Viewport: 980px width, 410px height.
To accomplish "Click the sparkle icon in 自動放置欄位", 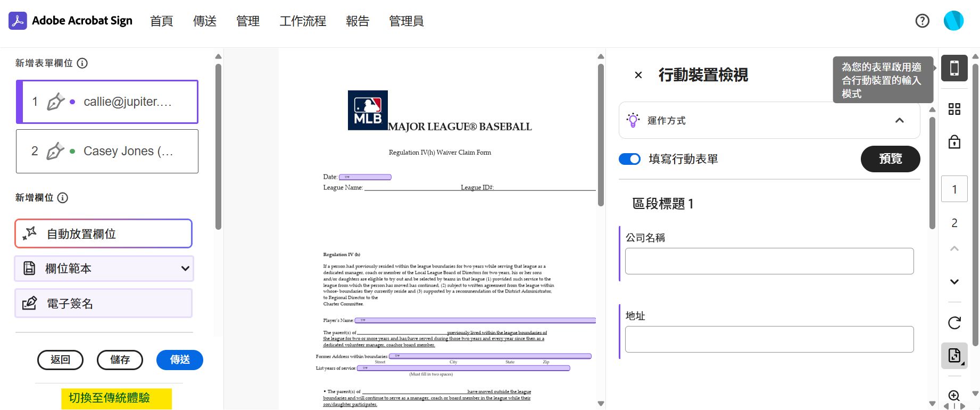I will [30, 233].
